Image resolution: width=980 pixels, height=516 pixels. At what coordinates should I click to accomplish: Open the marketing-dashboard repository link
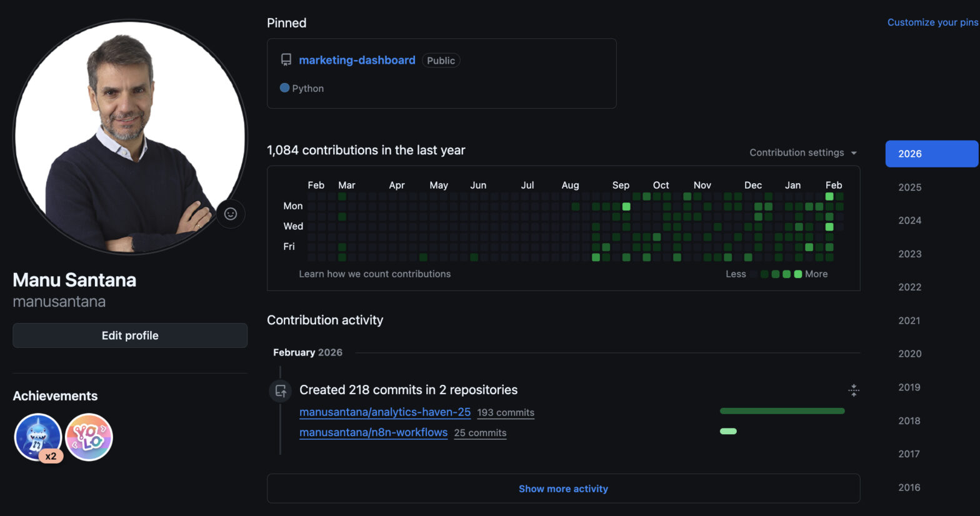(357, 60)
